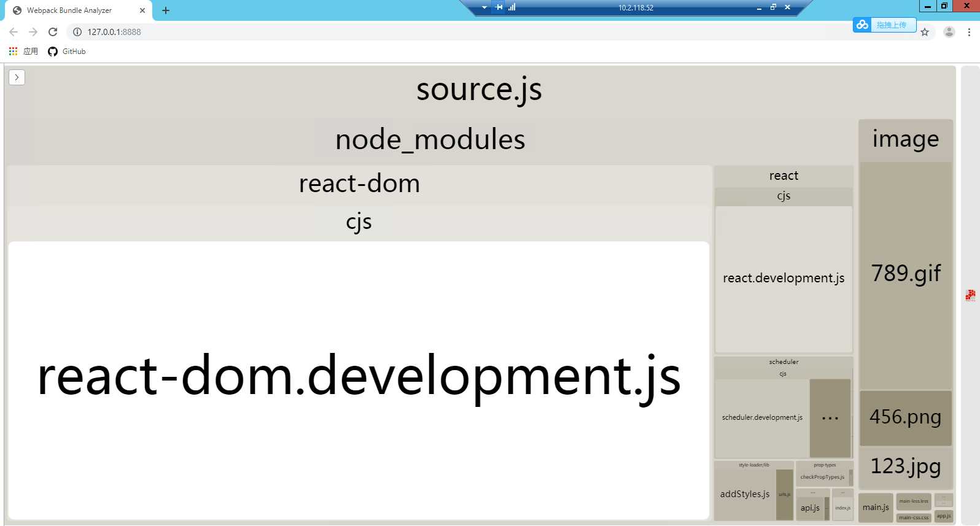The width and height of the screenshot is (980, 526).
Task: Open the GitHub bookmark
Action: pyautogui.click(x=67, y=52)
